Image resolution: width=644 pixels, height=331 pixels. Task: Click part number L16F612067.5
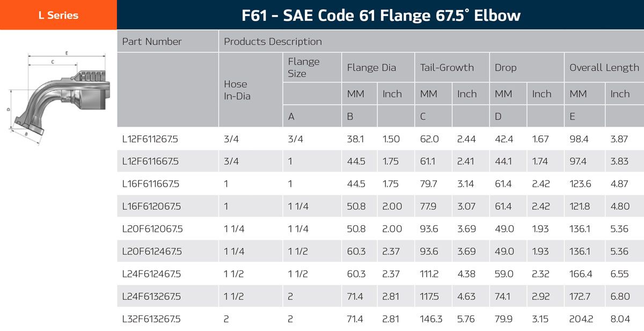[x=150, y=207]
